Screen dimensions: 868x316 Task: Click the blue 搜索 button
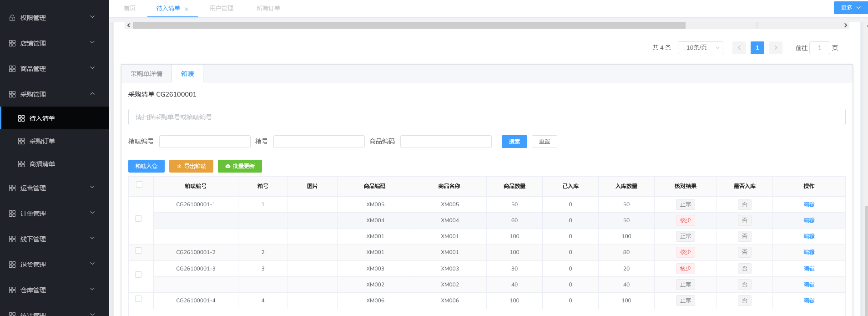[515, 142]
